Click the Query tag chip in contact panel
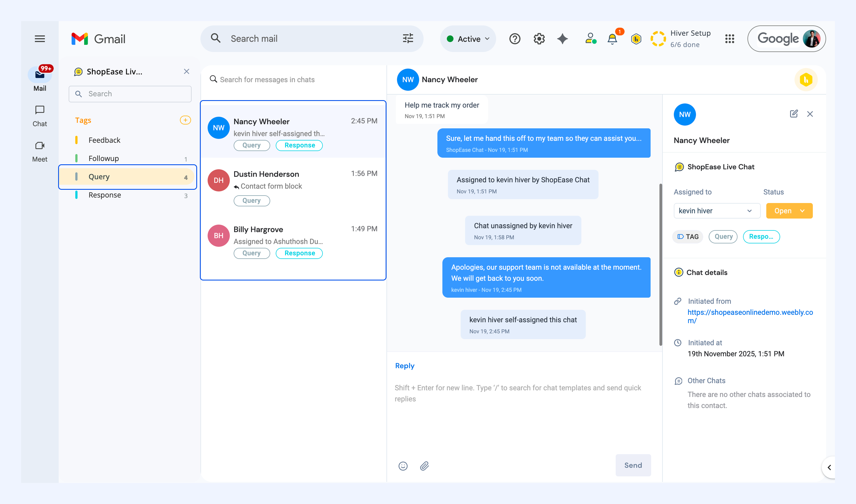Image resolution: width=856 pixels, height=504 pixels. click(x=723, y=237)
